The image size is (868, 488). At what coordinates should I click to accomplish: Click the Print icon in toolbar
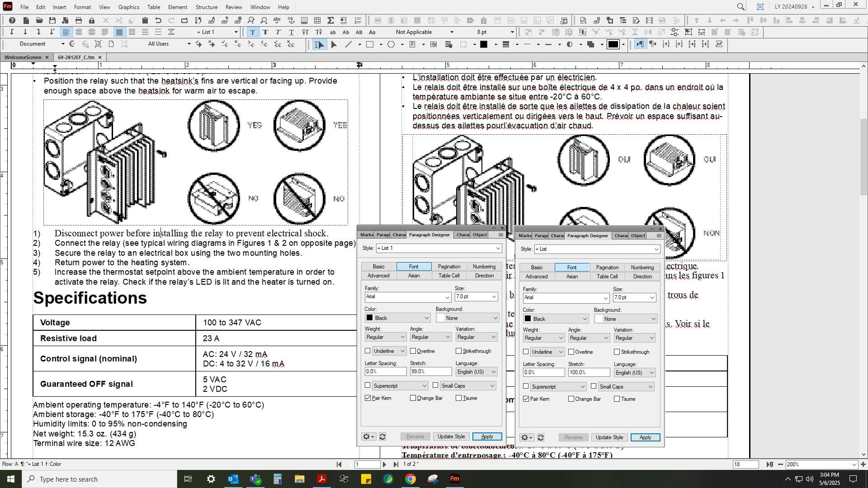click(x=79, y=20)
